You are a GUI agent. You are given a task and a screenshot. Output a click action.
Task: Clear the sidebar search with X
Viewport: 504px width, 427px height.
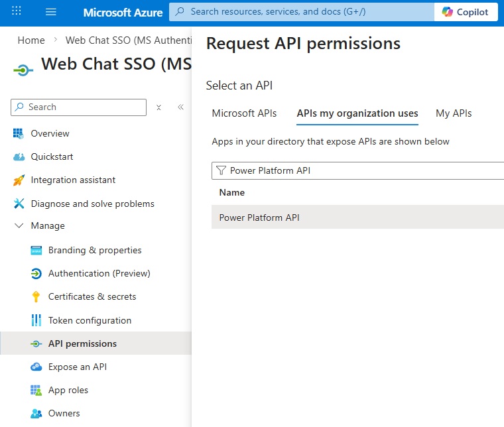click(158, 107)
